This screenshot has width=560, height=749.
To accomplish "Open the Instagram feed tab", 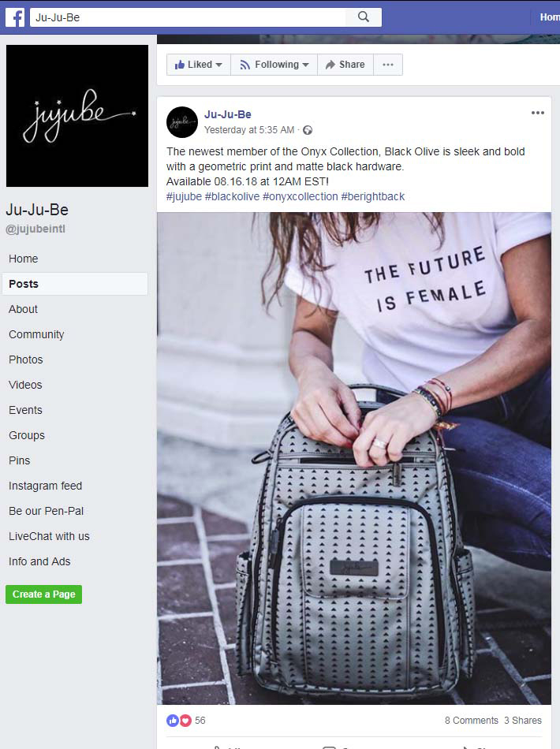I will coord(46,486).
